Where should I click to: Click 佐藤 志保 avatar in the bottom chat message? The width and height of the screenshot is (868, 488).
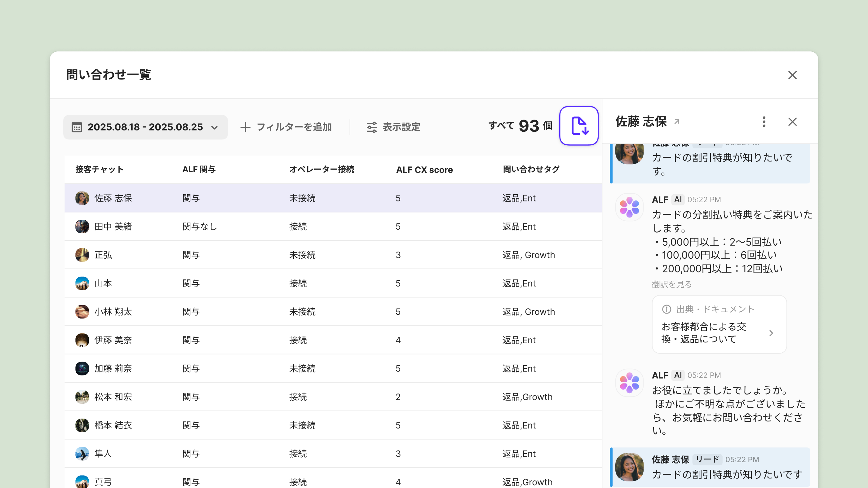point(629,467)
